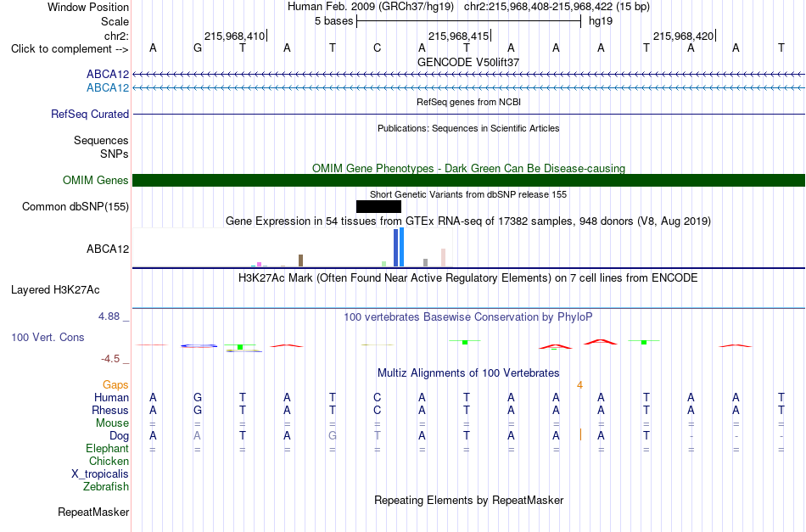This screenshot has height=532, width=806.
Task: Select the X_tropicalis species label
Action: pyautogui.click(x=100, y=474)
